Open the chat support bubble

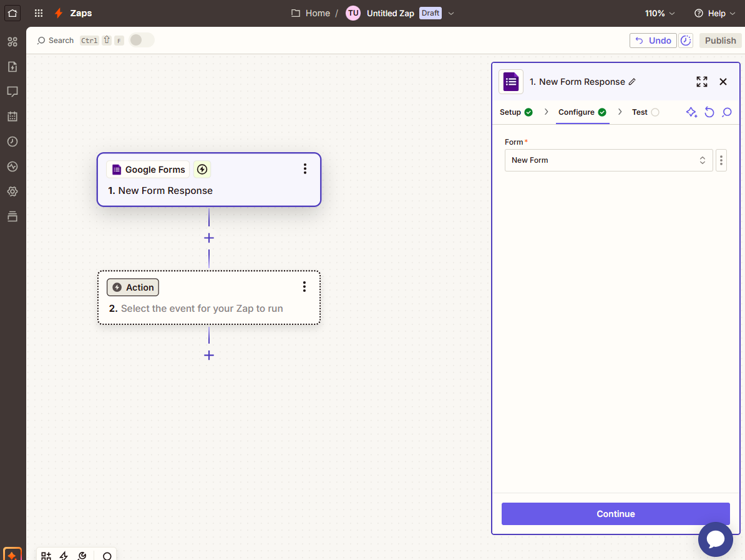[x=715, y=539]
